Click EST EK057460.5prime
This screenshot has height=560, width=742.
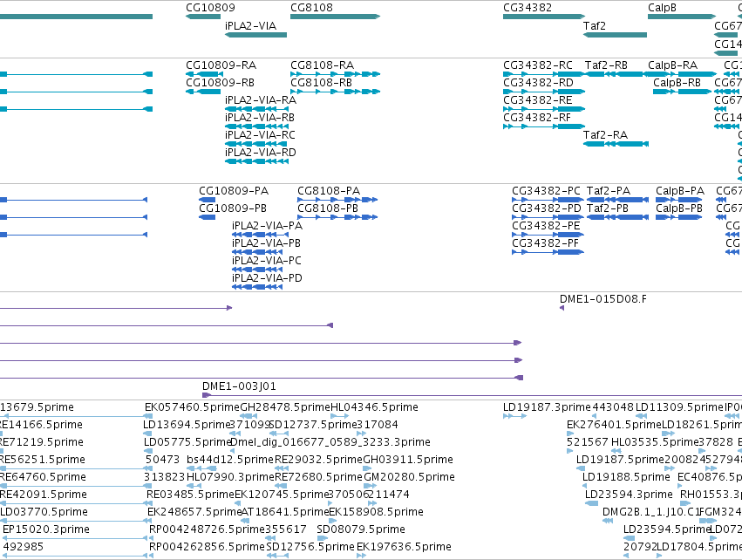tap(192, 407)
